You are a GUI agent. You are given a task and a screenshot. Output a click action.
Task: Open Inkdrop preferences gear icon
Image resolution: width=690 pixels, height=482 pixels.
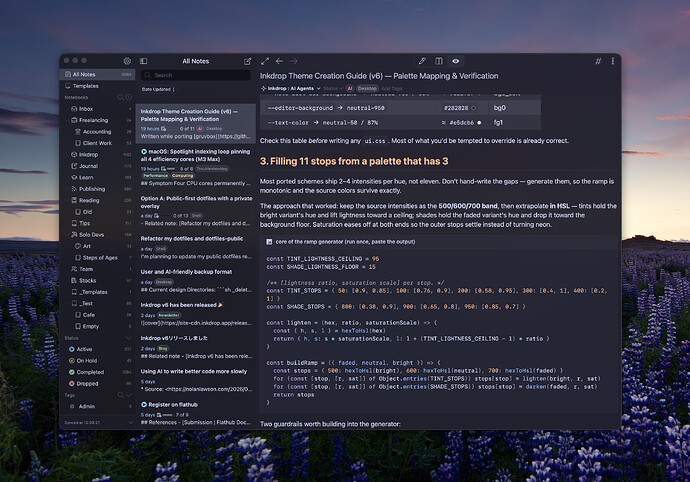127,61
